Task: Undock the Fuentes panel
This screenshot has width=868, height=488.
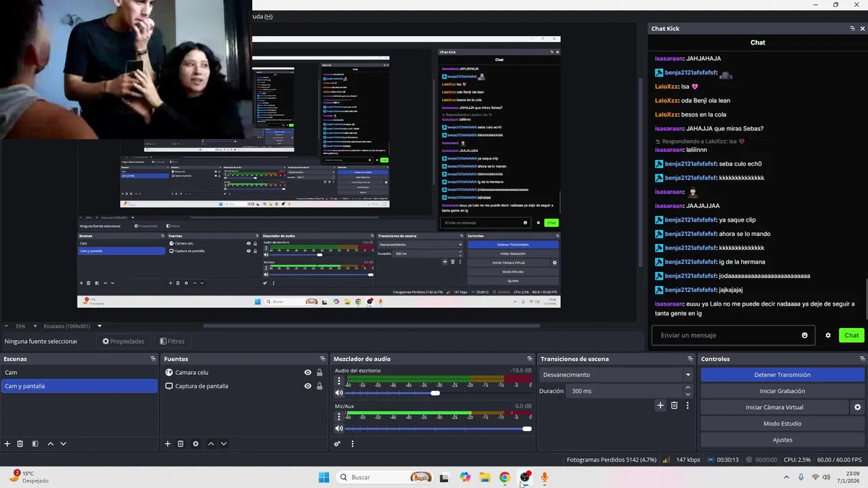Action: click(x=323, y=359)
